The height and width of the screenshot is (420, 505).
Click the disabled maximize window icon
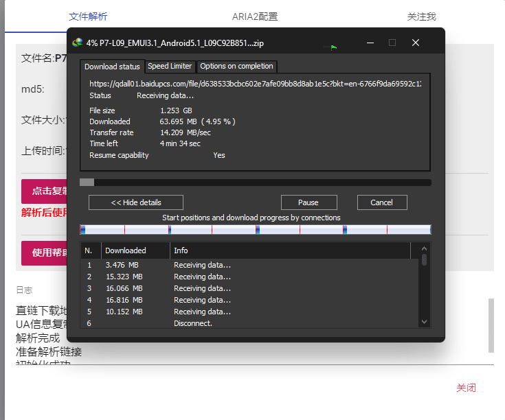coord(392,43)
